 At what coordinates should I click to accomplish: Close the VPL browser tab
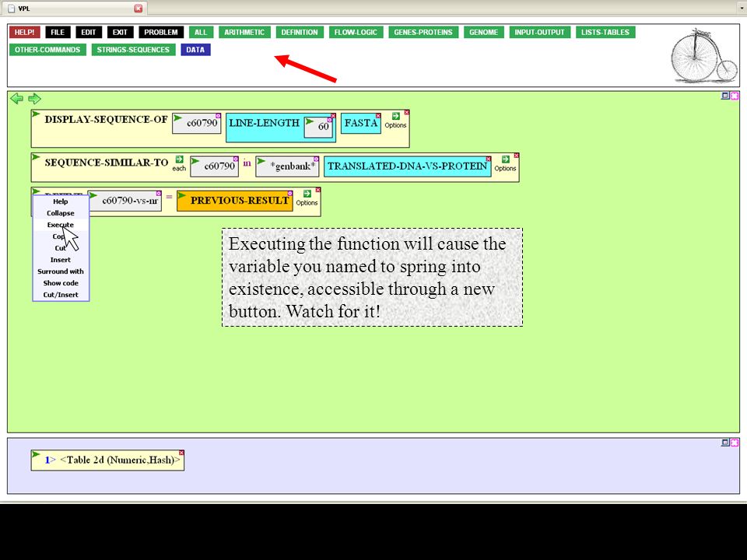(139, 8)
